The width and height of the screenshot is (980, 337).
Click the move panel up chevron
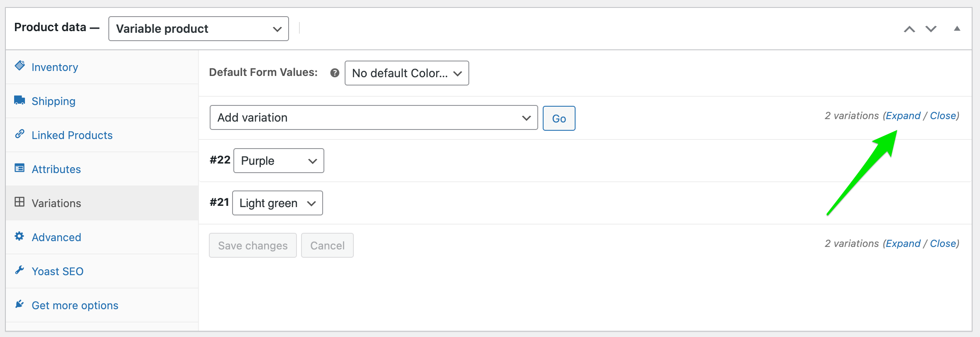(x=909, y=29)
